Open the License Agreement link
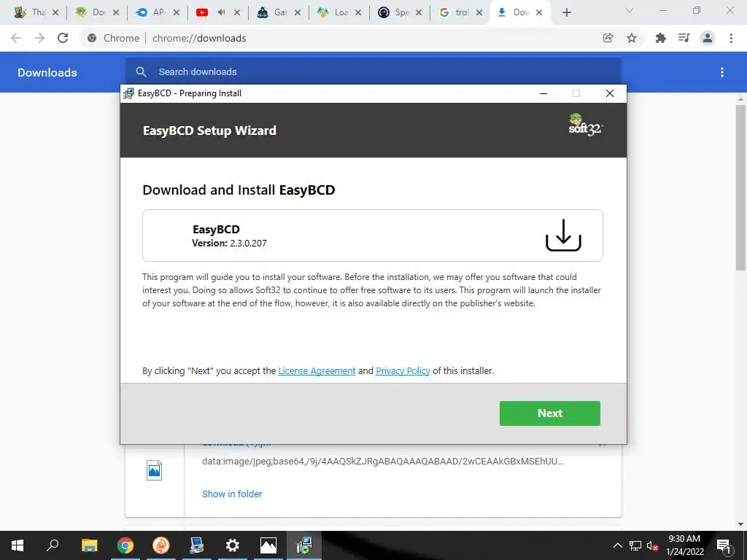The height and width of the screenshot is (560, 747). 317,371
